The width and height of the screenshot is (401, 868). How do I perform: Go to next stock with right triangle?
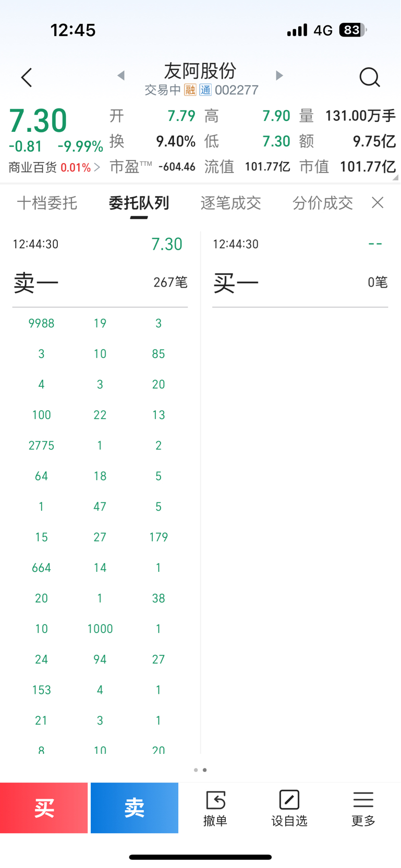pyautogui.click(x=279, y=76)
